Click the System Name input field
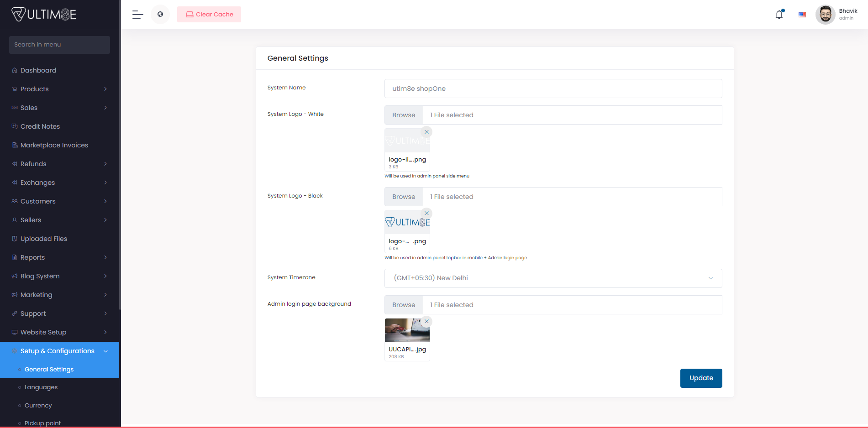The width and height of the screenshot is (868, 428). (552, 89)
